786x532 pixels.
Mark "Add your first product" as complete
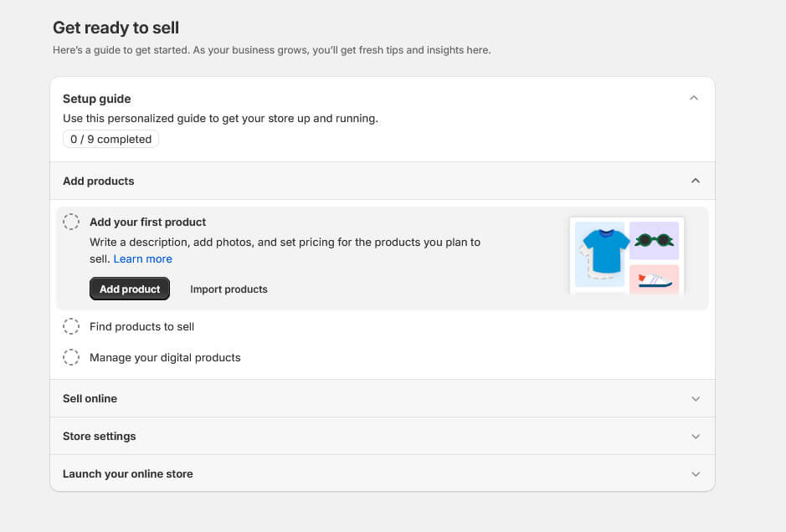(x=72, y=223)
